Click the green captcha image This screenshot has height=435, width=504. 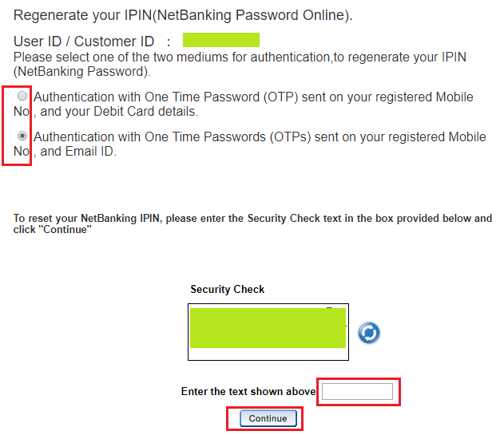point(268,328)
